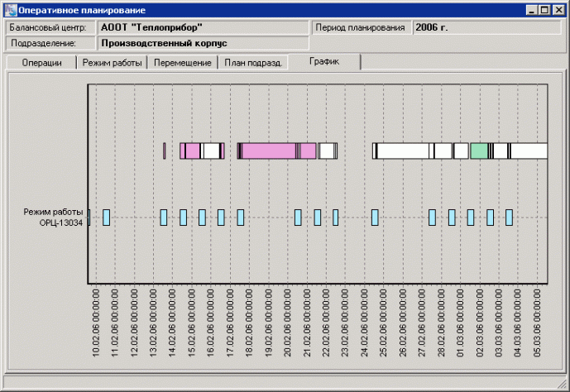
Task: Select the long white bar starting at 25.02.06
Action: click(403, 151)
